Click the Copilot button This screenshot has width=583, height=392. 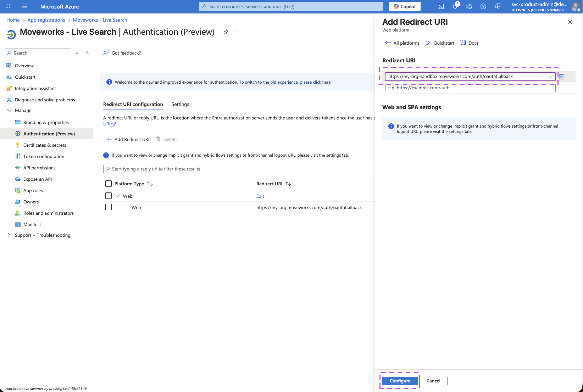coord(405,6)
